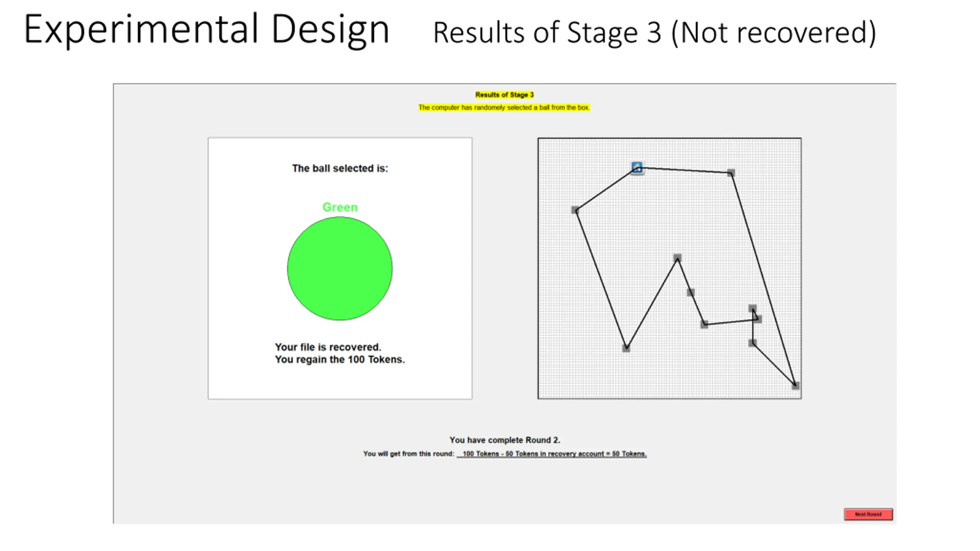Click 'You have complete Round 2.' text
Screen dimensions: 980x551
coord(505,440)
